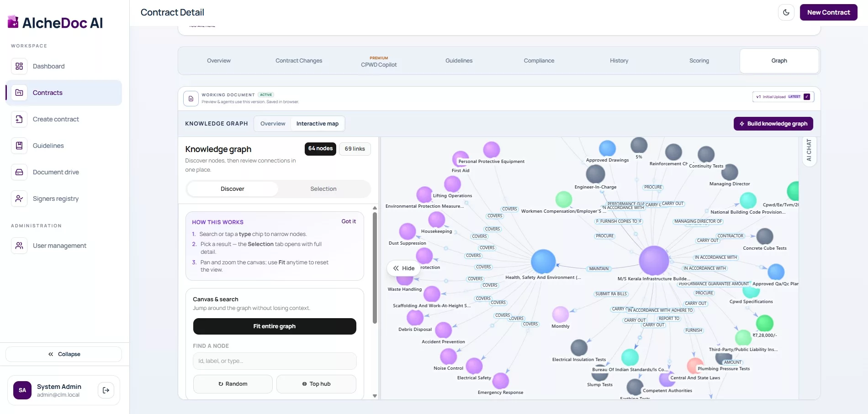This screenshot has width=868, height=414.
Task: Click the Signers registry sidebar icon
Action: coord(19,199)
